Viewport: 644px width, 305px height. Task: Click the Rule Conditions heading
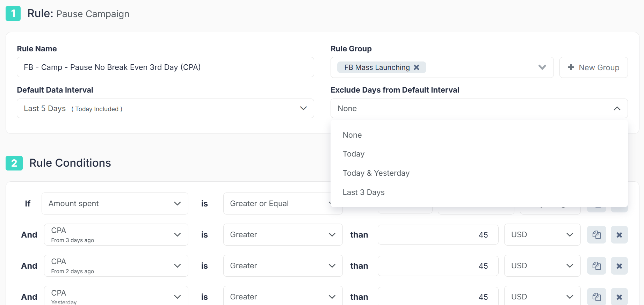[70, 163]
